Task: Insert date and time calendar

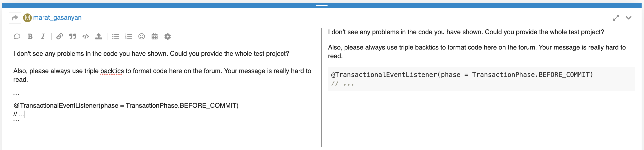Action: (x=155, y=37)
